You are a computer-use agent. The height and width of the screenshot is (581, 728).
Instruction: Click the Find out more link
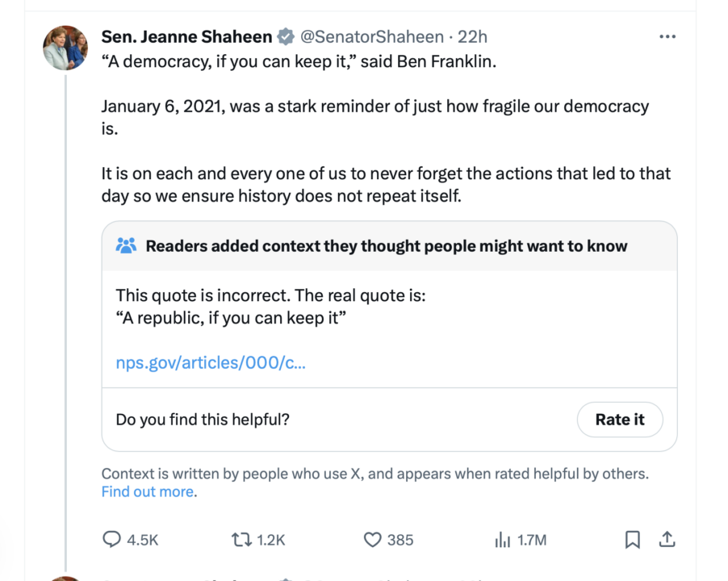[x=148, y=491]
